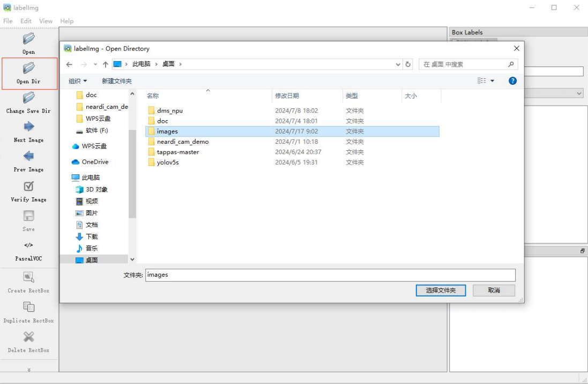Switch format via PascalVOC icon
The image size is (588, 384).
28,245
